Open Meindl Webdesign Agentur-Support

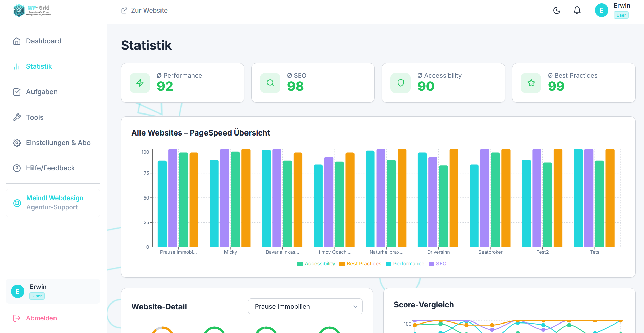click(53, 203)
